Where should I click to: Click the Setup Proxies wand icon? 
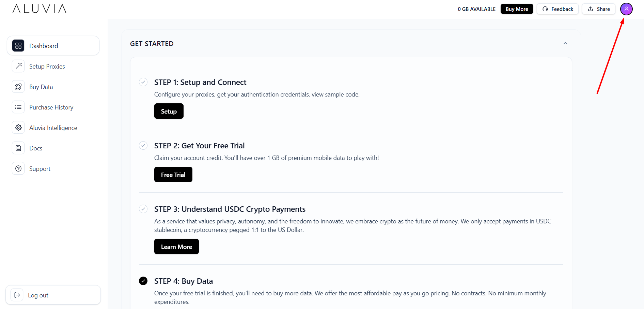[18, 66]
